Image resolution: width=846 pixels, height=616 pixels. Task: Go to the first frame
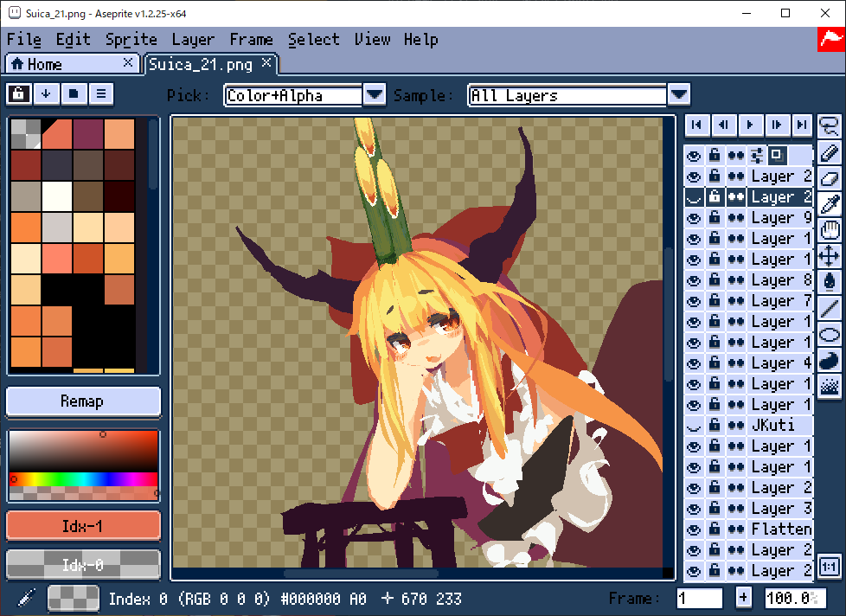tap(696, 125)
